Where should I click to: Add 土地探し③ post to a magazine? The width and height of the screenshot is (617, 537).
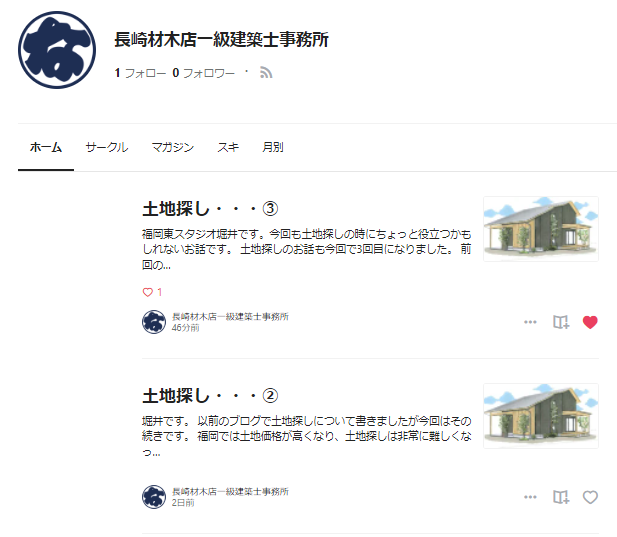(561, 322)
